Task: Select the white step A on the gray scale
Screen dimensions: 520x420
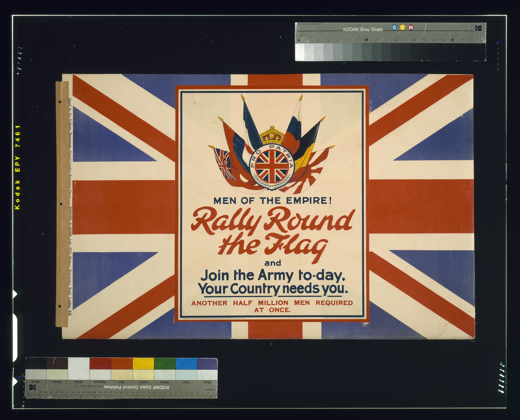Action: click(300, 52)
